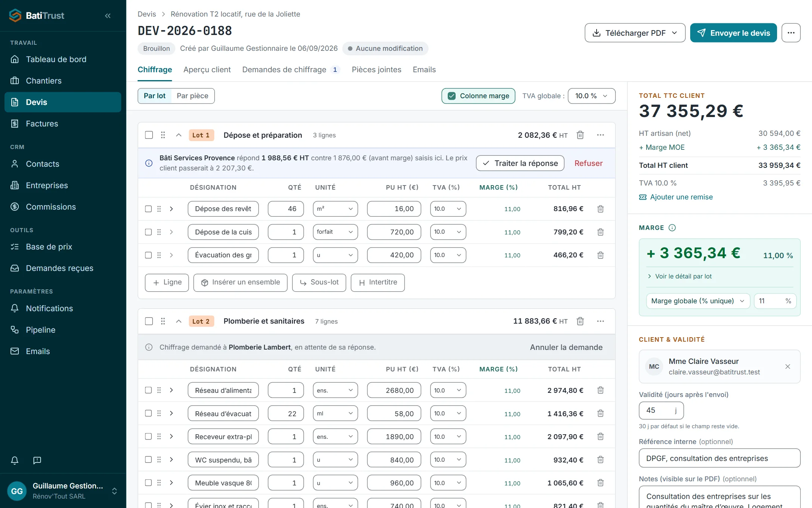
Task: Click Envoyer le devis button
Action: point(733,33)
